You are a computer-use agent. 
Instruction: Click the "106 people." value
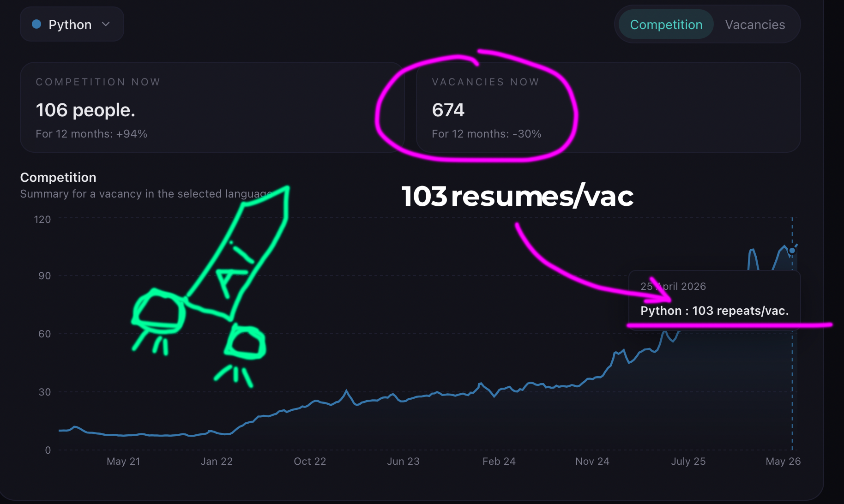(x=85, y=110)
